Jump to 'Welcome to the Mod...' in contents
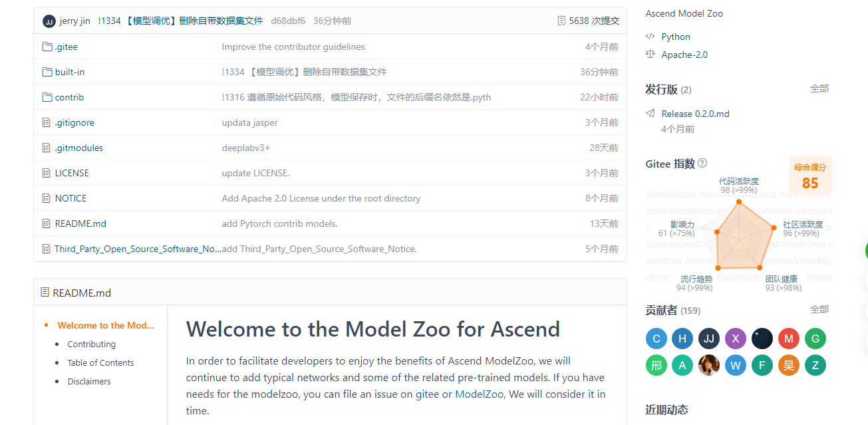The height and width of the screenshot is (425, 868). pos(106,325)
